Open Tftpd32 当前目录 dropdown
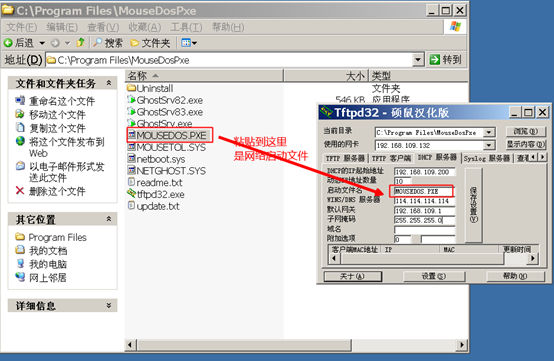Screen dimensions: 554x361 (489, 132)
